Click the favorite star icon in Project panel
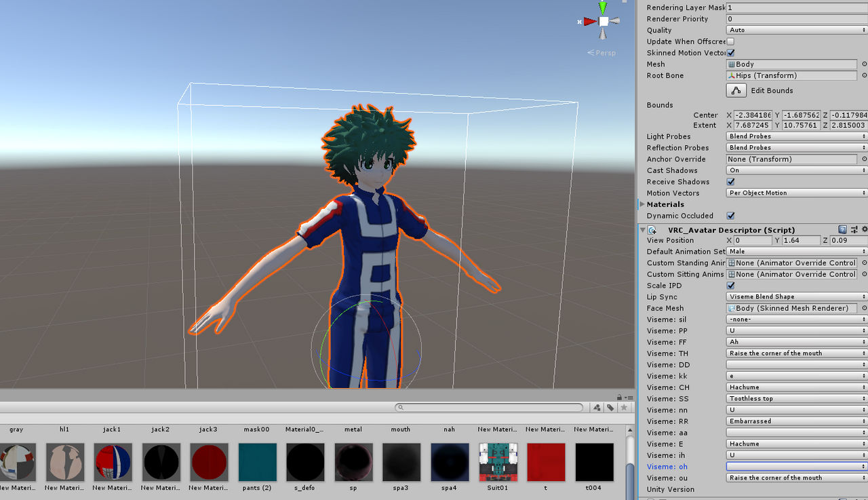 pyautogui.click(x=624, y=408)
